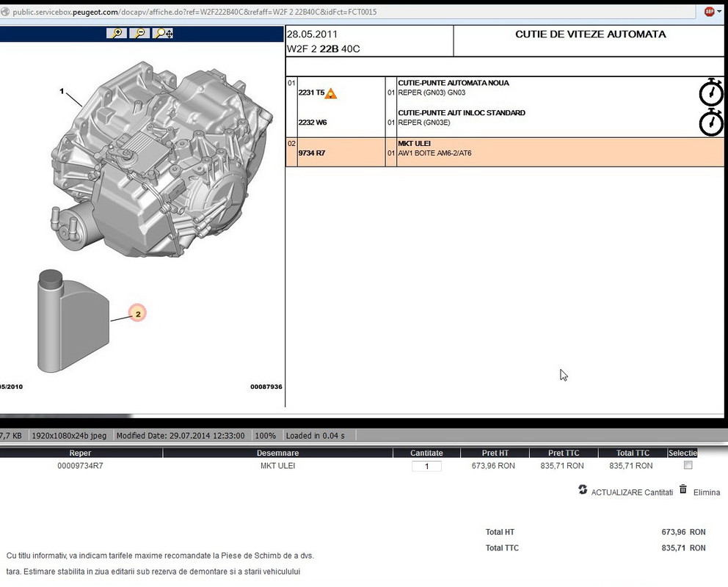Screen dimensions: 728x587
Task: Click the CUTIE DE VITEZE AUTOMATA heading
Action: coord(591,34)
